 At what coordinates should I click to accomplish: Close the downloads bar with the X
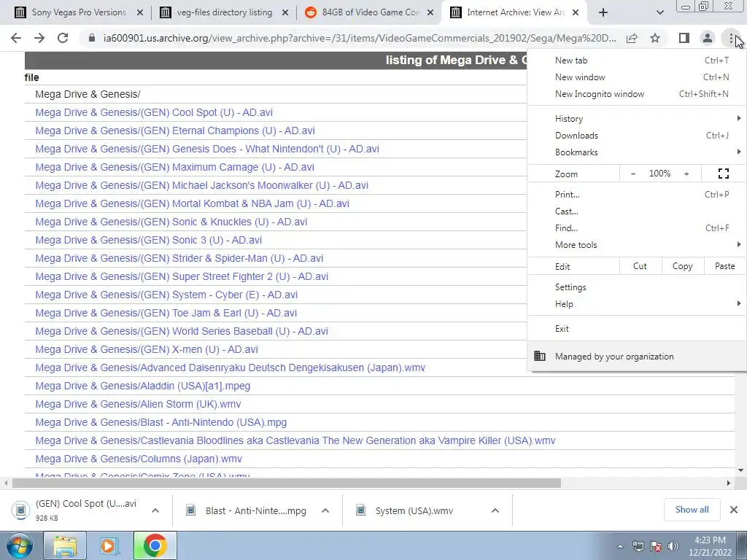(734, 510)
